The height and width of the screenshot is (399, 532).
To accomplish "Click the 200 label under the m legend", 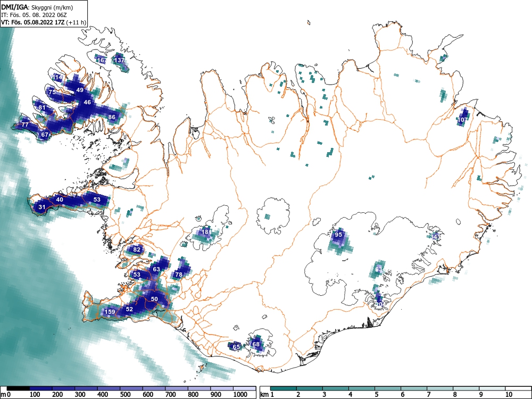I will click(x=57, y=394).
